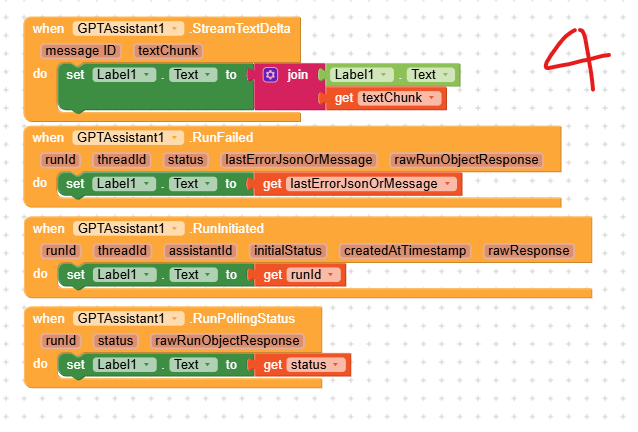Open Label1 dropdown in StreamTextDelta set block

coord(125,75)
